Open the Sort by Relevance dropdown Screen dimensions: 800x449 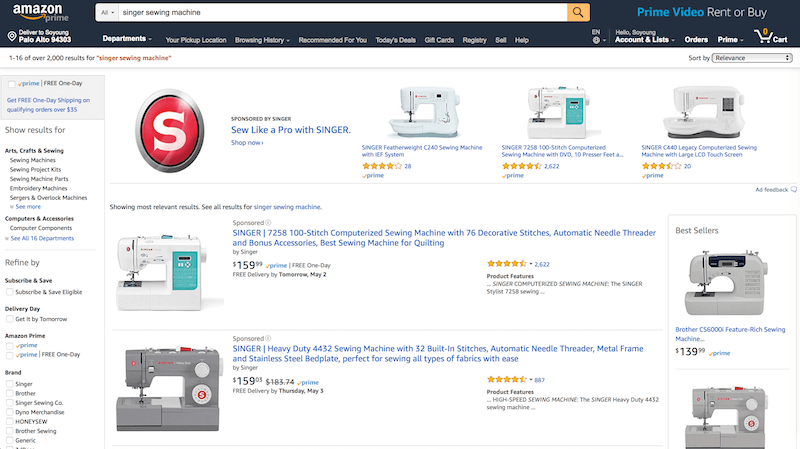tap(752, 58)
